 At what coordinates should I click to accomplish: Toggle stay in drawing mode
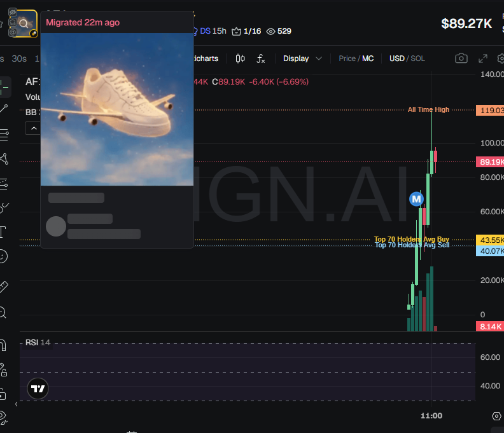(3, 369)
